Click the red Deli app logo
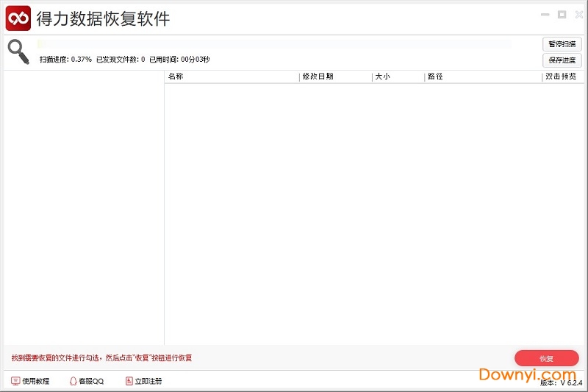This screenshot has width=588, height=392. pos(18,18)
